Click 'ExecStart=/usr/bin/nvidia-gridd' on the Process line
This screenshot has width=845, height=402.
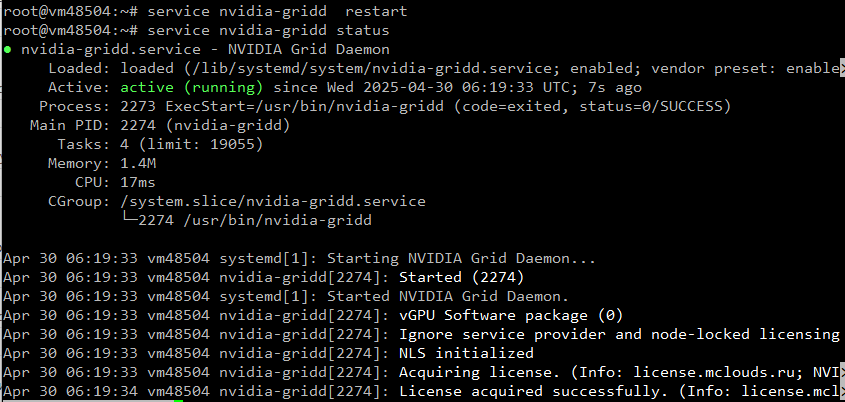tap(304, 107)
